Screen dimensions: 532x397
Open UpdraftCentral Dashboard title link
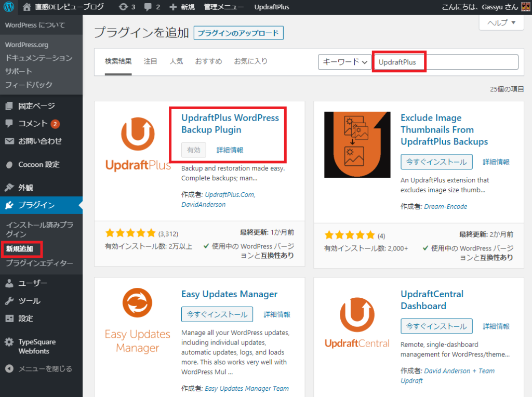coord(432,300)
